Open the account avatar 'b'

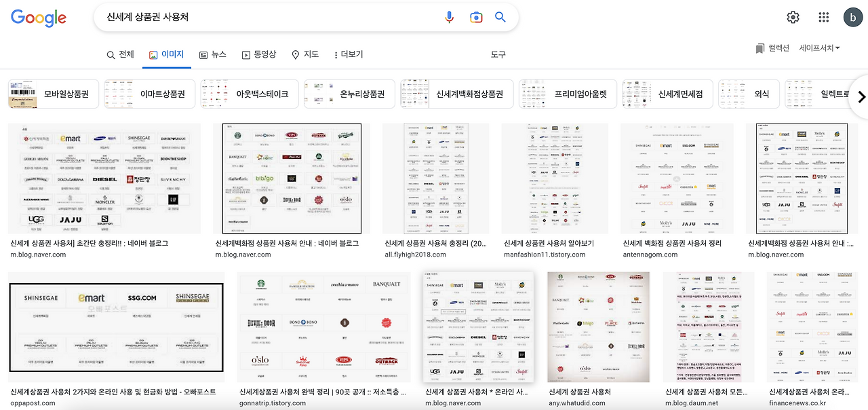852,18
